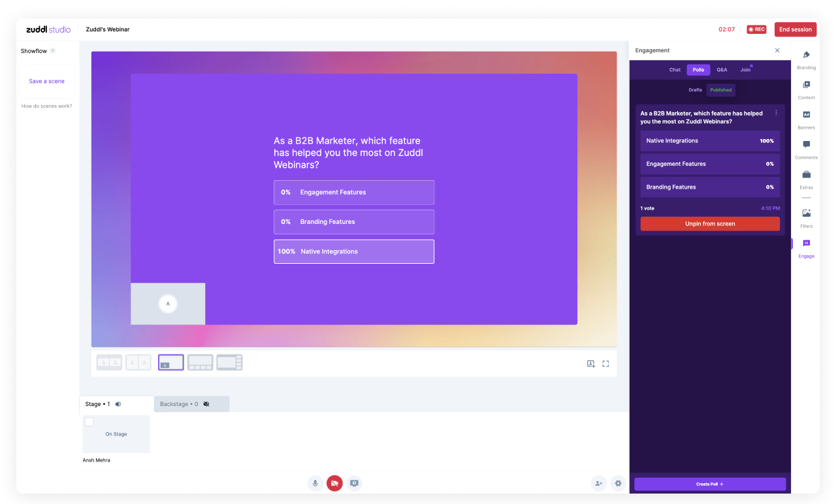The height and width of the screenshot is (504, 836).
Task: Select the layout with bottom speaker strip
Action: tap(201, 362)
